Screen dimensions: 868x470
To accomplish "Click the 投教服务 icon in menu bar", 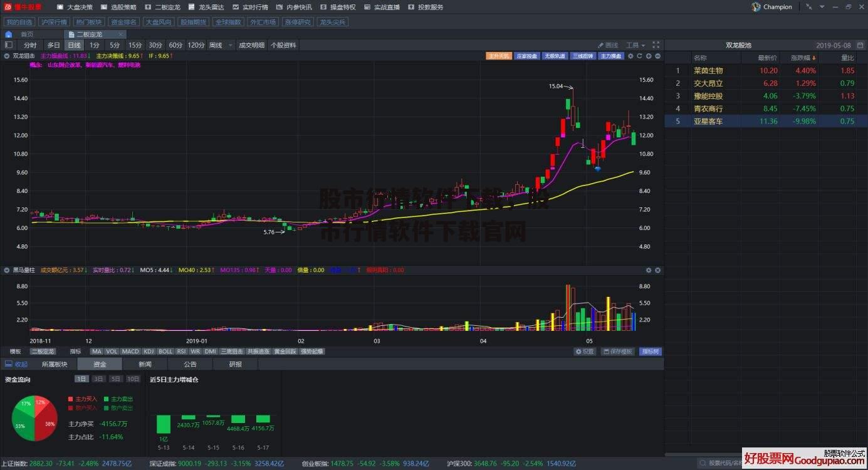I will [x=411, y=7].
